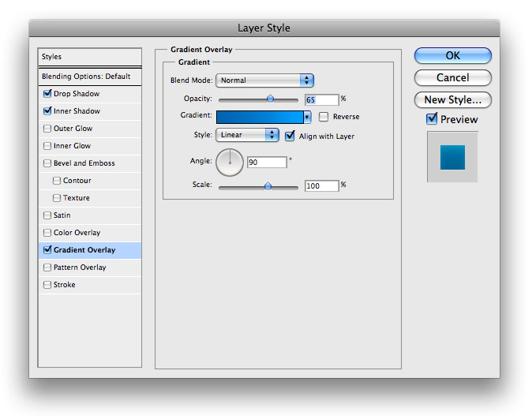The height and width of the screenshot is (419, 532).
Task: Disable the Drop Shadow effect checkbox
Action: 47,93
